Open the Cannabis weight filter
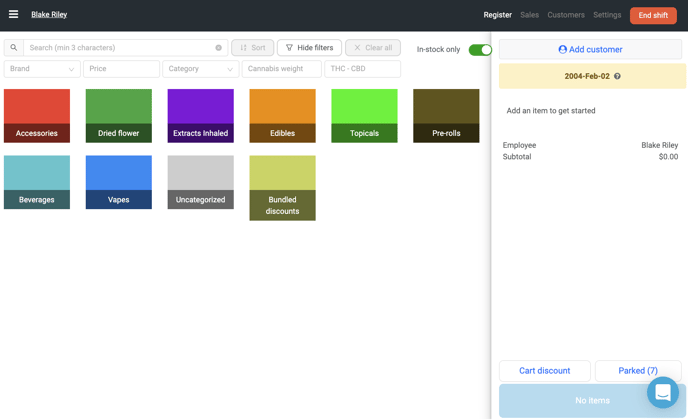The height and width of the screenshot is (420, 688). pyautogui.click(x=282, y=69)
